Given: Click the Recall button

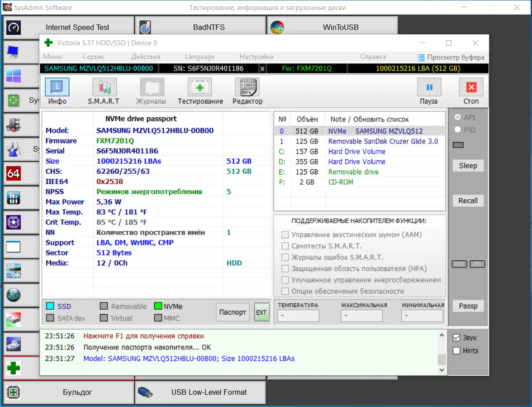Looking at the screenshot, I should pyautogui.click(x=468, y=201).
